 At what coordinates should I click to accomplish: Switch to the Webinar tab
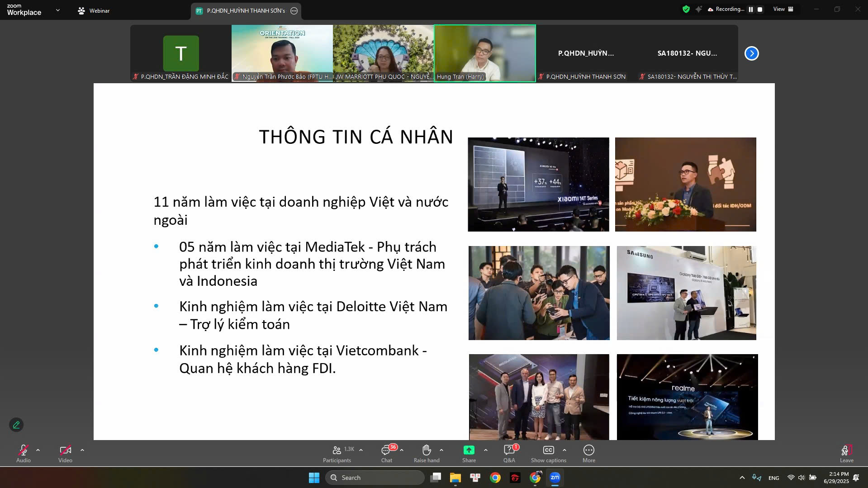pos(94,10)
